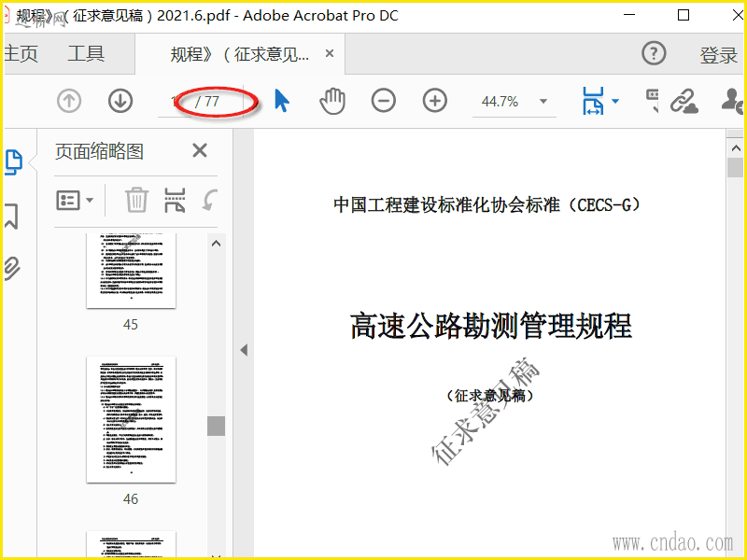
Task: Close the 页面缩略图 panel
Action: pyautogui.click(x=200, y=150)
